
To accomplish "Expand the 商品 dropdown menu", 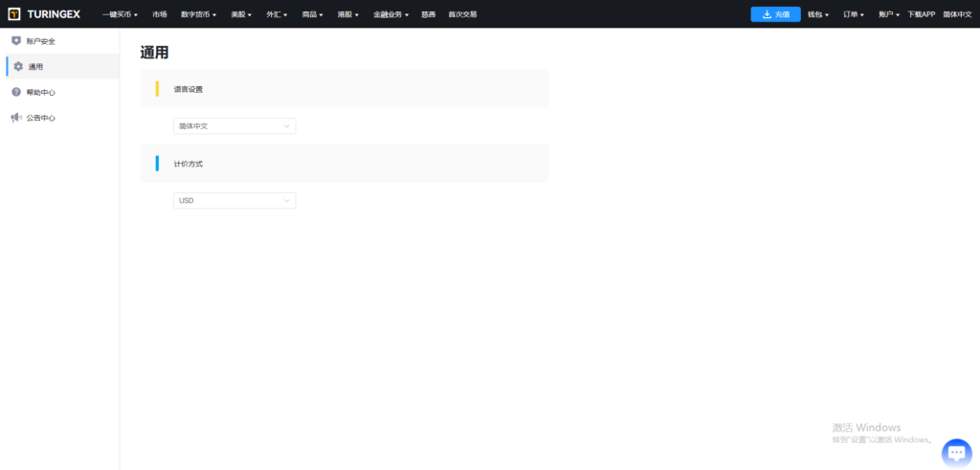I will (313, 14).
